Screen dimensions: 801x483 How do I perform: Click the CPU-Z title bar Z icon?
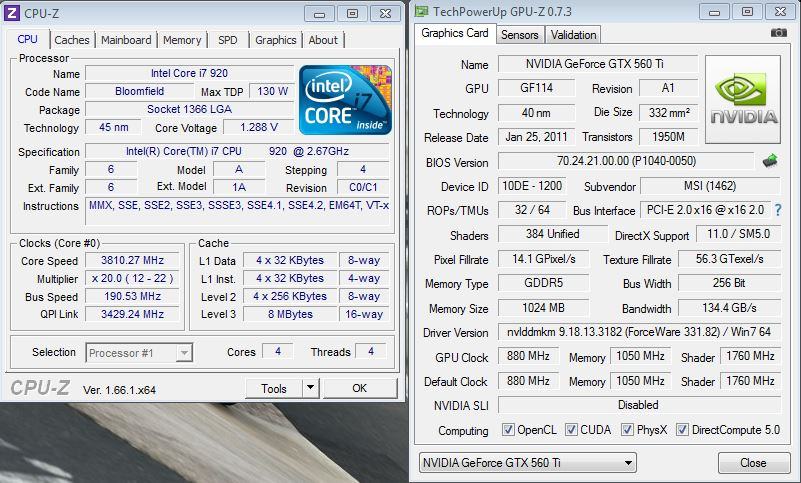coord(11,12)
